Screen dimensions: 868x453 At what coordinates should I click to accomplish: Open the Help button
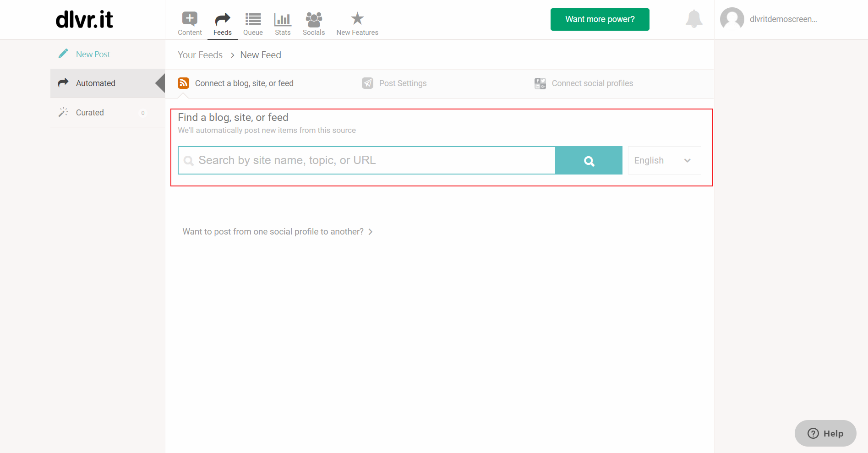(825, 433)
